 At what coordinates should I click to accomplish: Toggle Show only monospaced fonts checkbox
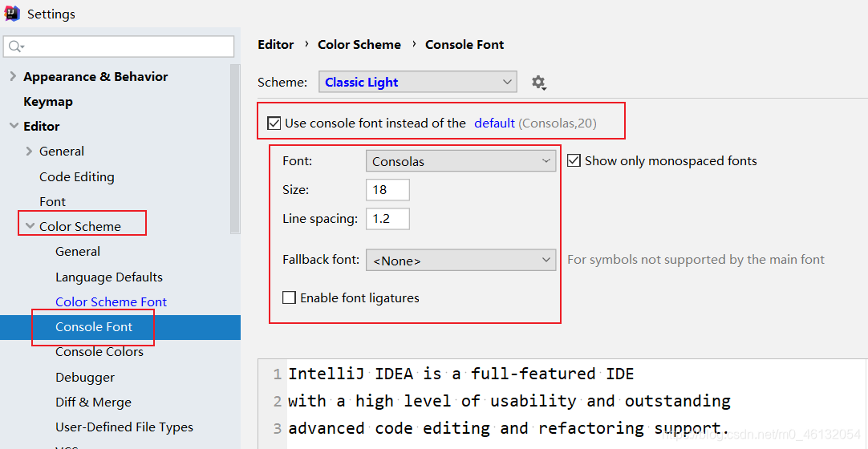click(x=574, y=161)
